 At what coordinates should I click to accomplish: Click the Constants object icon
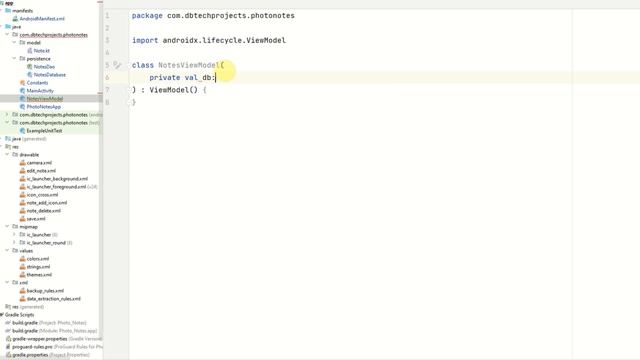[22, 83]
